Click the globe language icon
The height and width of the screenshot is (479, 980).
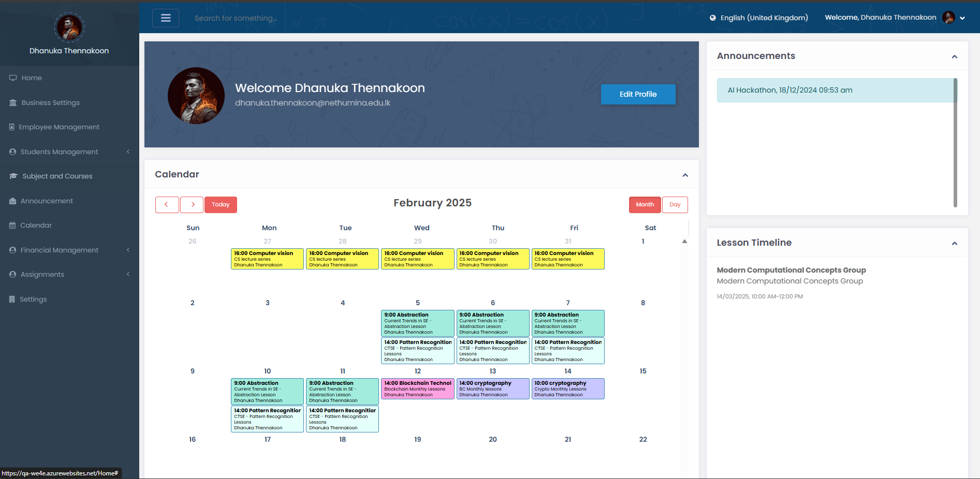[713, 18]
